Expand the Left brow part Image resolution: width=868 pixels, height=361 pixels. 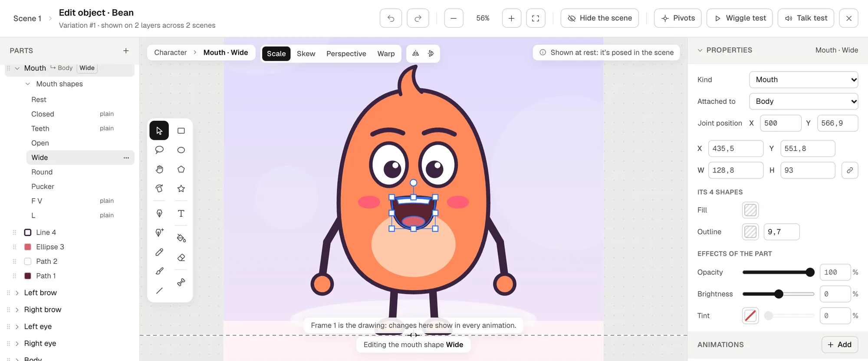(x=17, y=293)
